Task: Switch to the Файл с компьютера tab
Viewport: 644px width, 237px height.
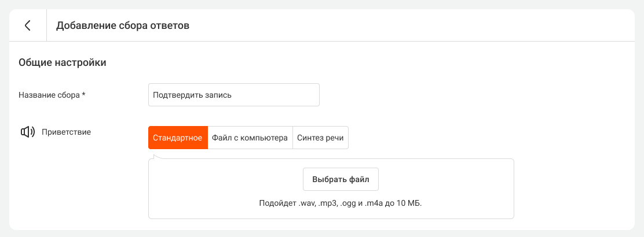Action: click(250, 138)
